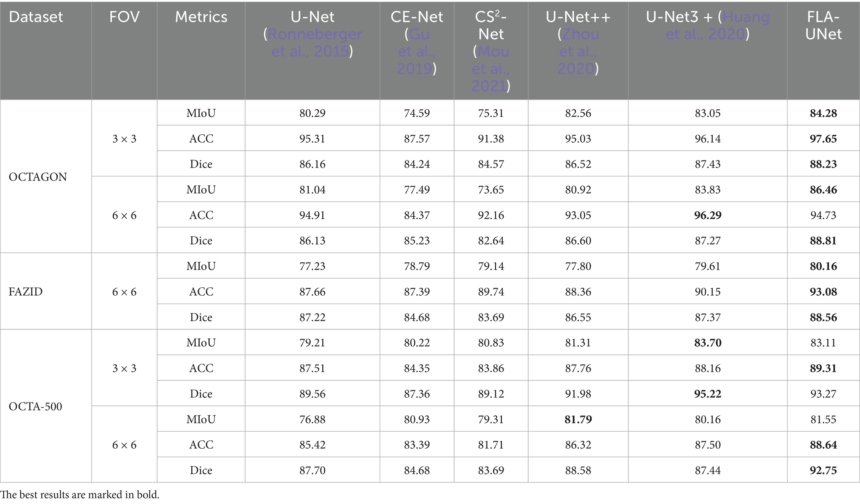860x504 pixels.
Task: Open the Ronneberger et al., 2015 citation link
Action: point(312,42)
